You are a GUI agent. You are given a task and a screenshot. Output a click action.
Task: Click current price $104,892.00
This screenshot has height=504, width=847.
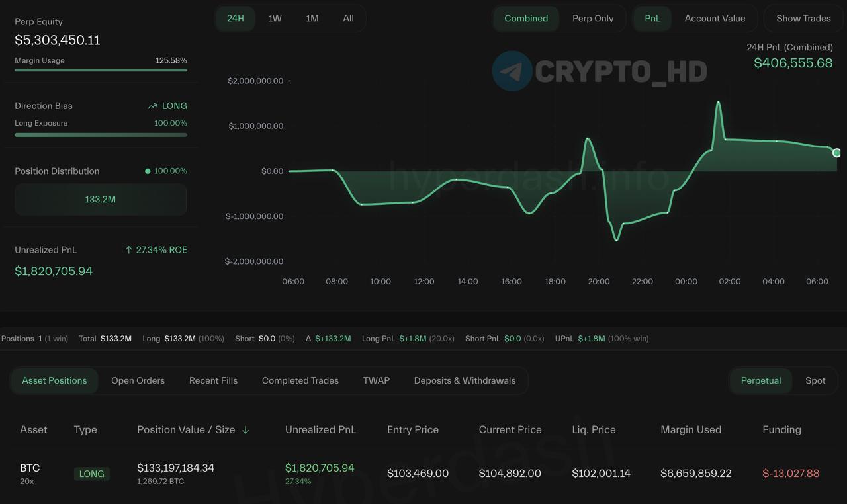[x=510, y=474]
